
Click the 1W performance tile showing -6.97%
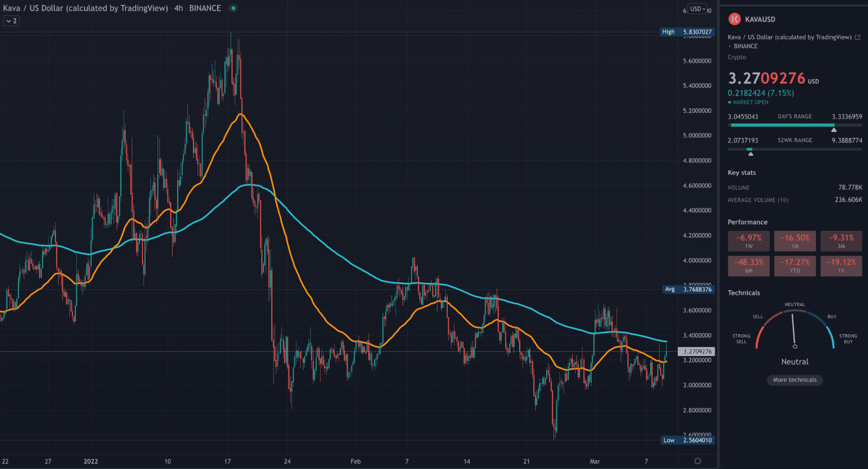[749, 241]
